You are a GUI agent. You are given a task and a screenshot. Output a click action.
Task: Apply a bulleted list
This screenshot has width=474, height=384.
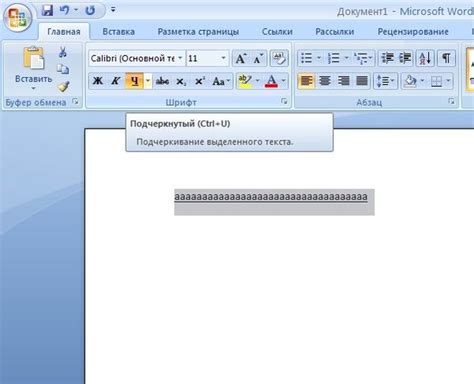307,58
